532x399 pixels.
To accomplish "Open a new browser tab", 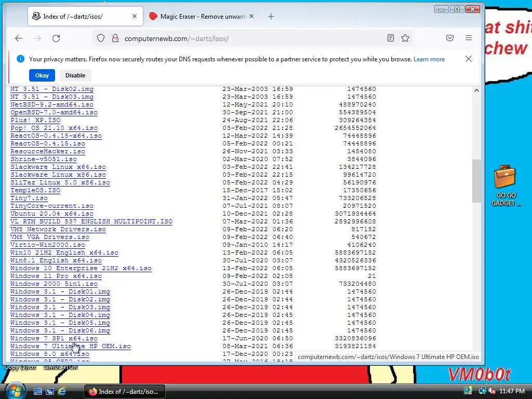I will (271, 16).
